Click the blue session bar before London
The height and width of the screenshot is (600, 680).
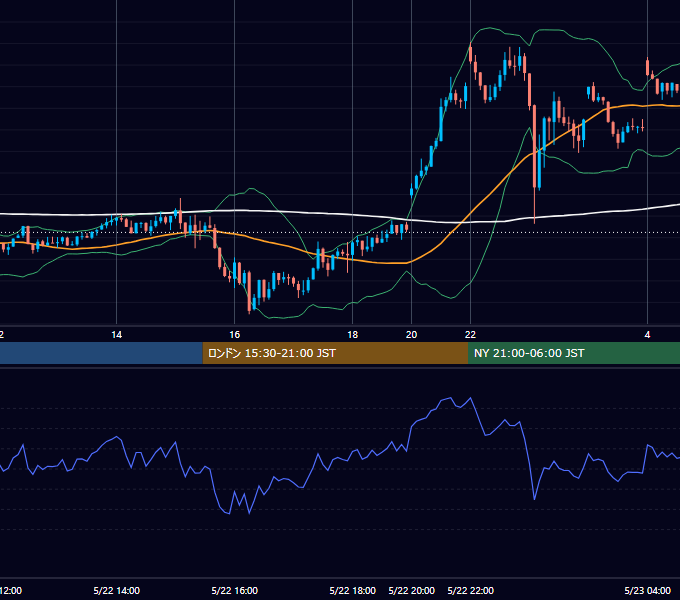[101, 353]
